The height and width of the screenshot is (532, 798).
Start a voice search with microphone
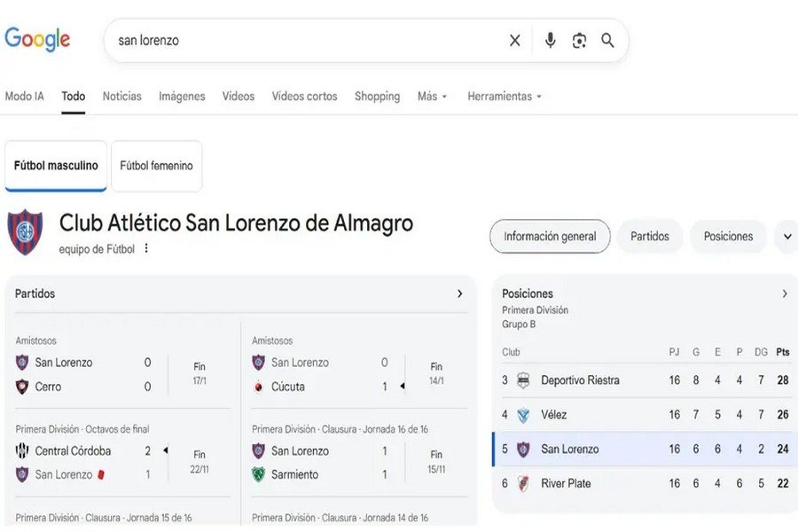[550, 41]
